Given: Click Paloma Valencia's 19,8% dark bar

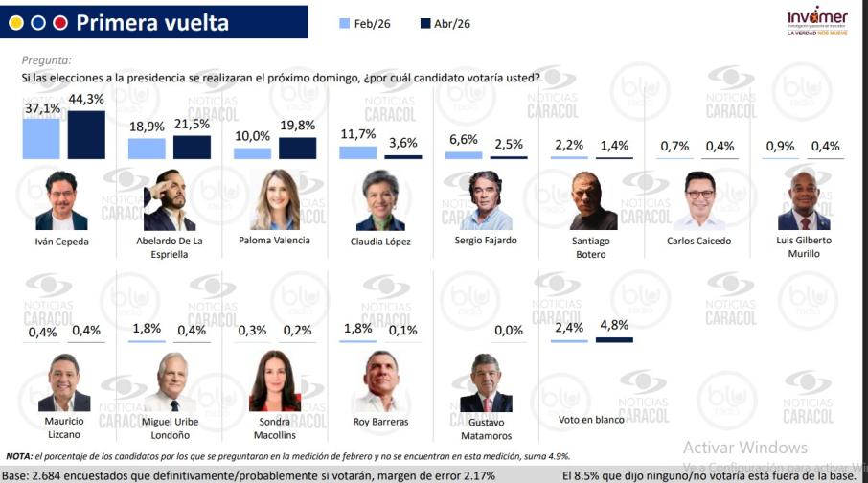Looking at the screenshot, I should (x=297, y=148).
